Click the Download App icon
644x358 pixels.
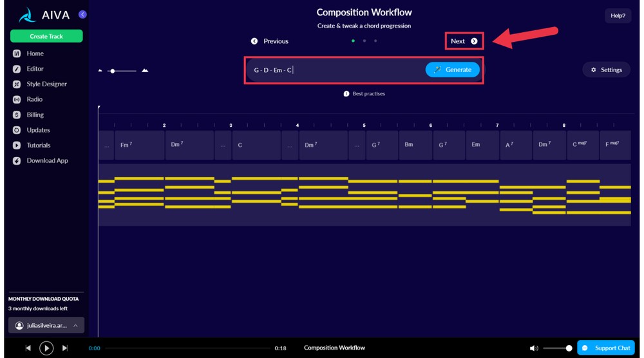coord(17,161)
